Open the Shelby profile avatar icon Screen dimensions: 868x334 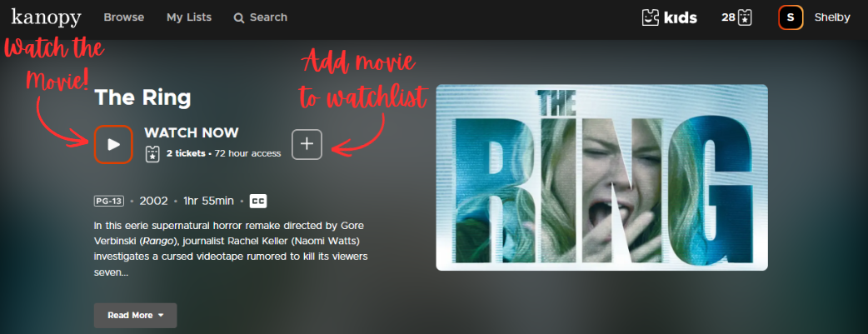pos(790,17)
